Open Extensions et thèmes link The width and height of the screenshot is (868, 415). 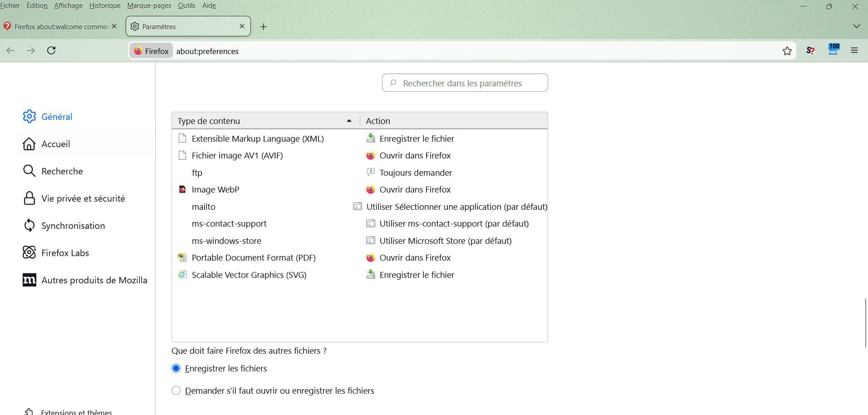(76, 412)
